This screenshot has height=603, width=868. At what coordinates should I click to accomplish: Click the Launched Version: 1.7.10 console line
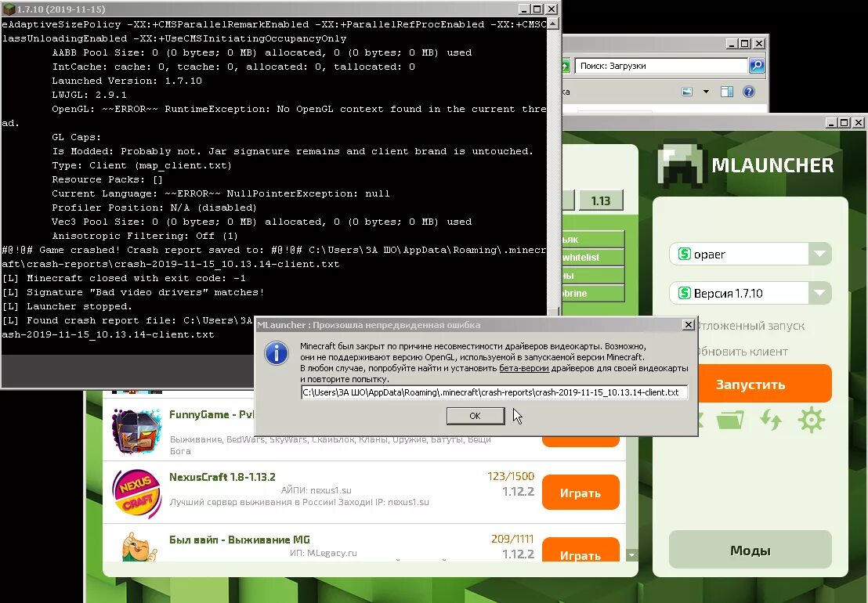pos(127,81)
